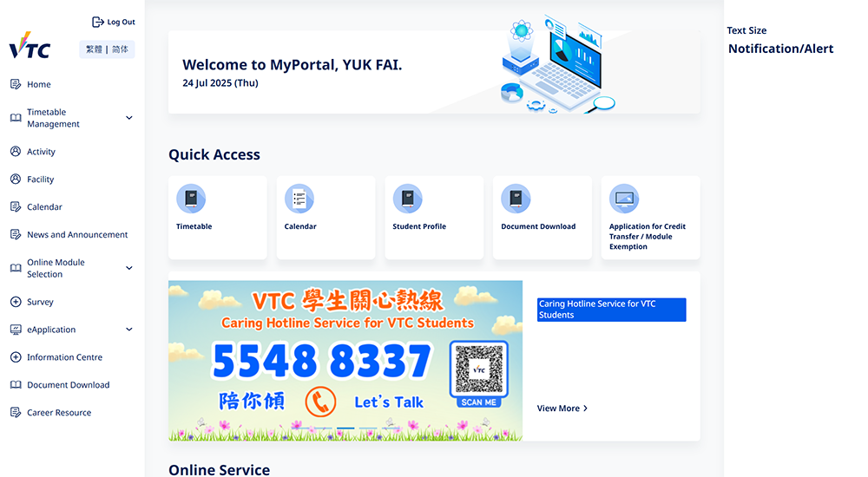The image size is (868, 477).
Task: Click the Student Profile card label
Action: point(419,226)
